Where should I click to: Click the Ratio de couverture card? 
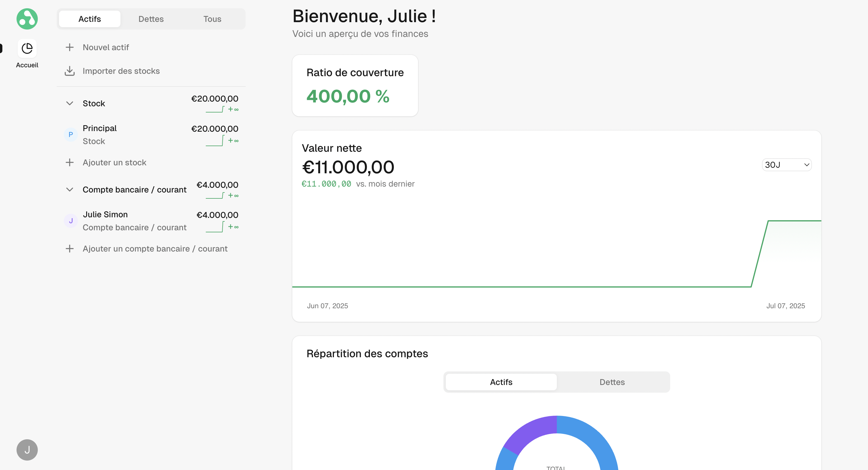coord(355,86)
